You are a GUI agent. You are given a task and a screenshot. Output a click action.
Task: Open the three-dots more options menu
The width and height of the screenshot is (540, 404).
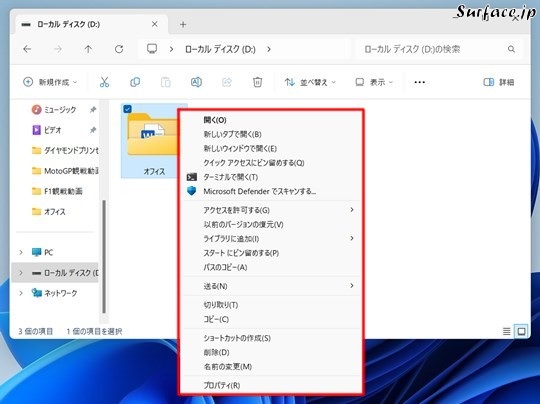click(x=419, y=82)
